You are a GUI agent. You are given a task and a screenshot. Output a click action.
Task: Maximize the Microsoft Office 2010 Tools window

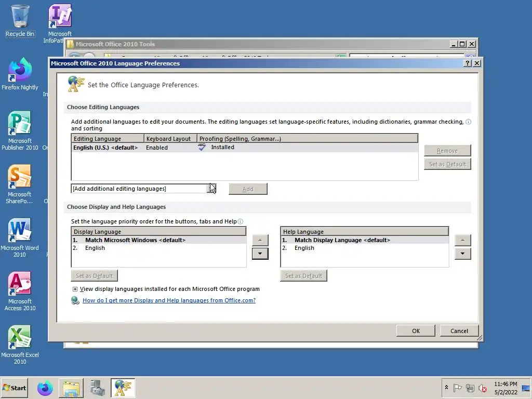tap(462, 44)
